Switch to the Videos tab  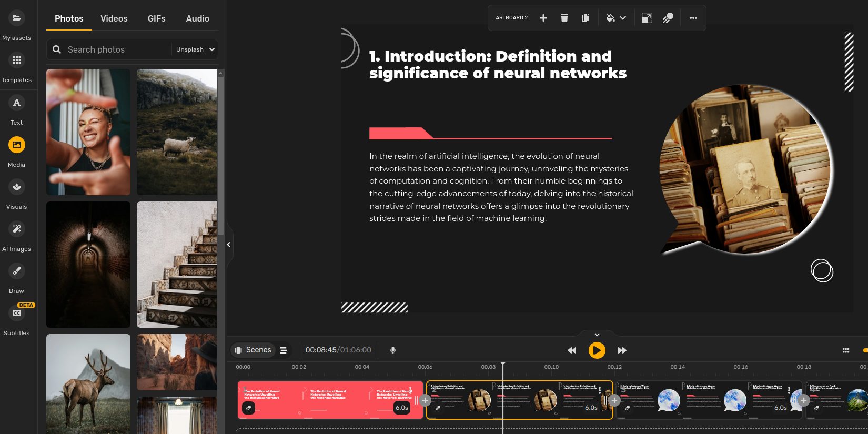click(x=114, y=18)
